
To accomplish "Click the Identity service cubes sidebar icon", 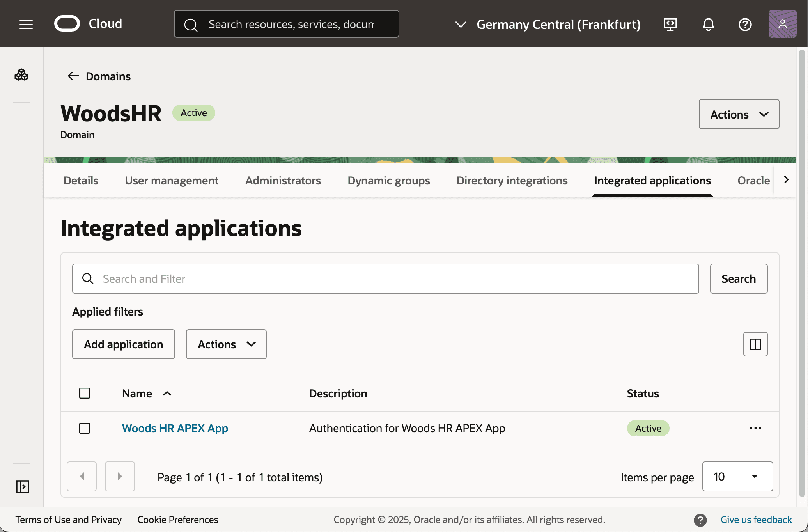I will pyautogui.click(x=21, y=74).
